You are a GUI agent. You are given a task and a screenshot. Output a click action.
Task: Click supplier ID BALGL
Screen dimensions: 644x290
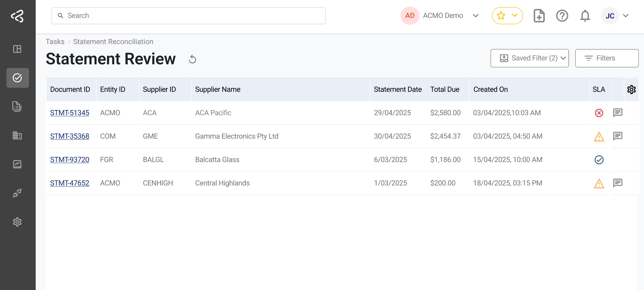[x=153, y=160]
